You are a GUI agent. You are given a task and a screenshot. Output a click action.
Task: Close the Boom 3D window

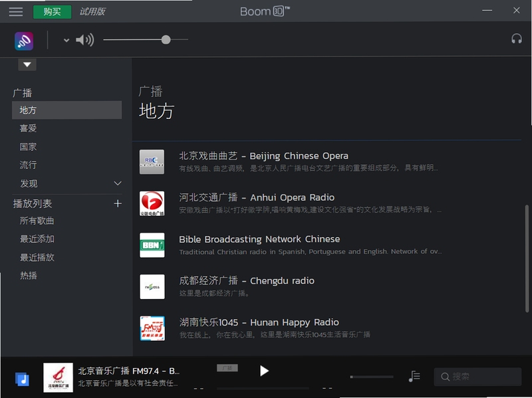click(517, 11)
